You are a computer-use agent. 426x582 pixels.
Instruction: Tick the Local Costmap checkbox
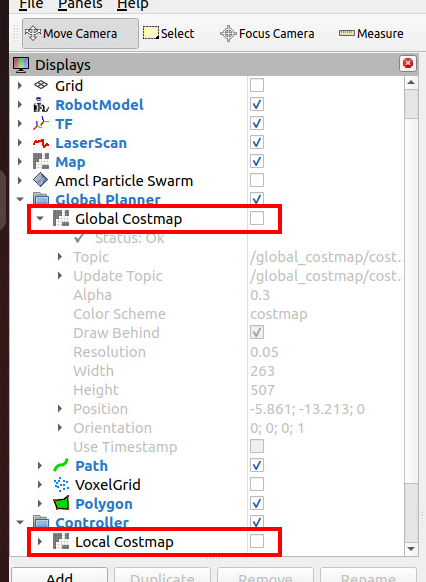[x=257, y=541]
